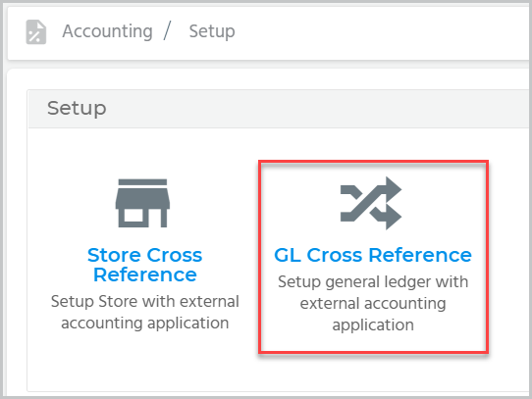Click the Setup panel header title
Screen dimensions: 532x399
[77, 109]
